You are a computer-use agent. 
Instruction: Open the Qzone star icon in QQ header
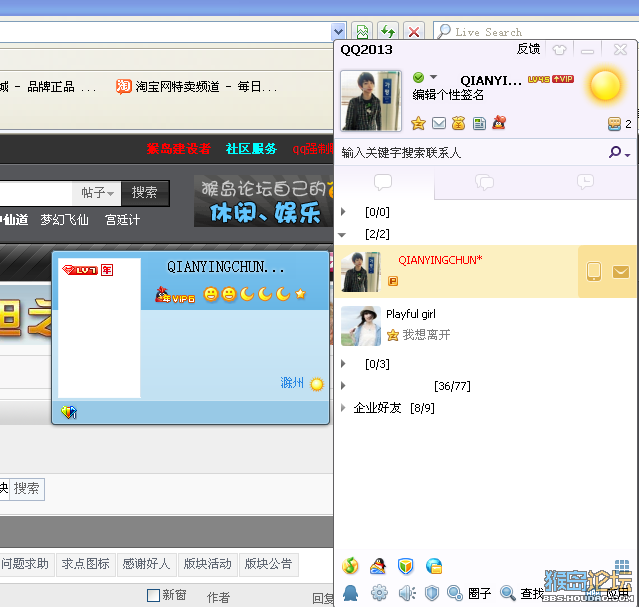(x=418, y=123)
